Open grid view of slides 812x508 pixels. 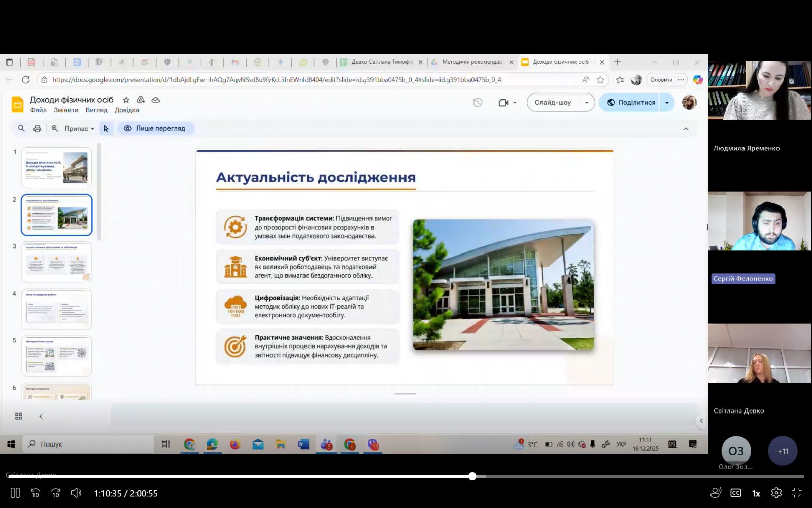[x=19, y=416]
